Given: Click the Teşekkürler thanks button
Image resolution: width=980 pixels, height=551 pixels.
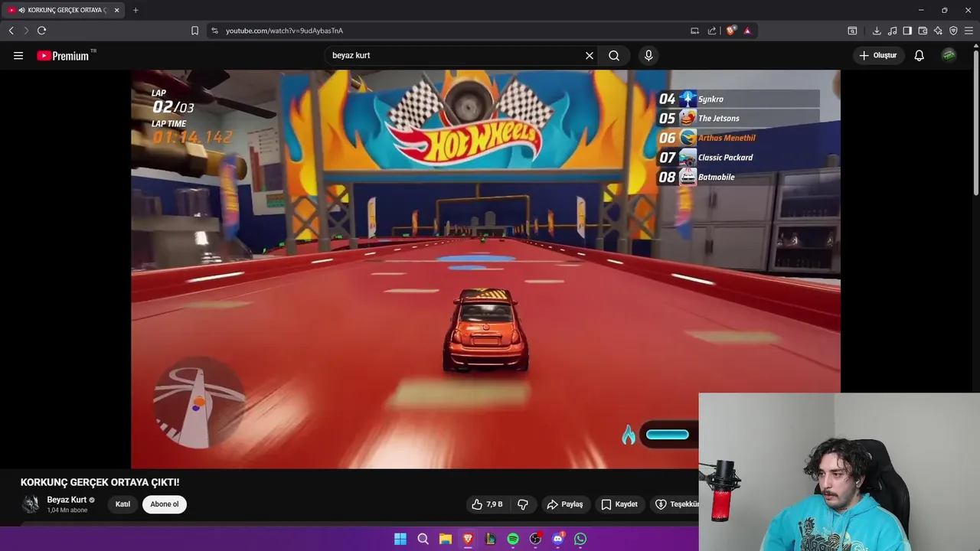Looking at the screenshot, I should (675, 504).
